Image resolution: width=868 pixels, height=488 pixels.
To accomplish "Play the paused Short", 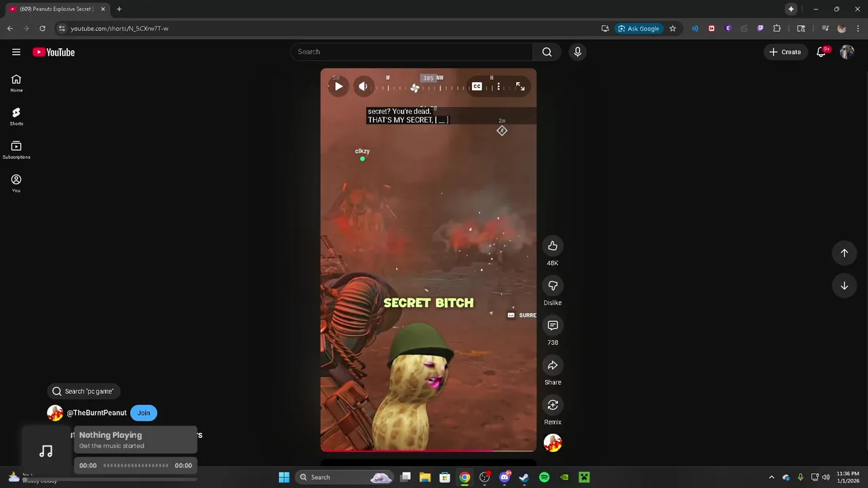I will coord(338,86).
